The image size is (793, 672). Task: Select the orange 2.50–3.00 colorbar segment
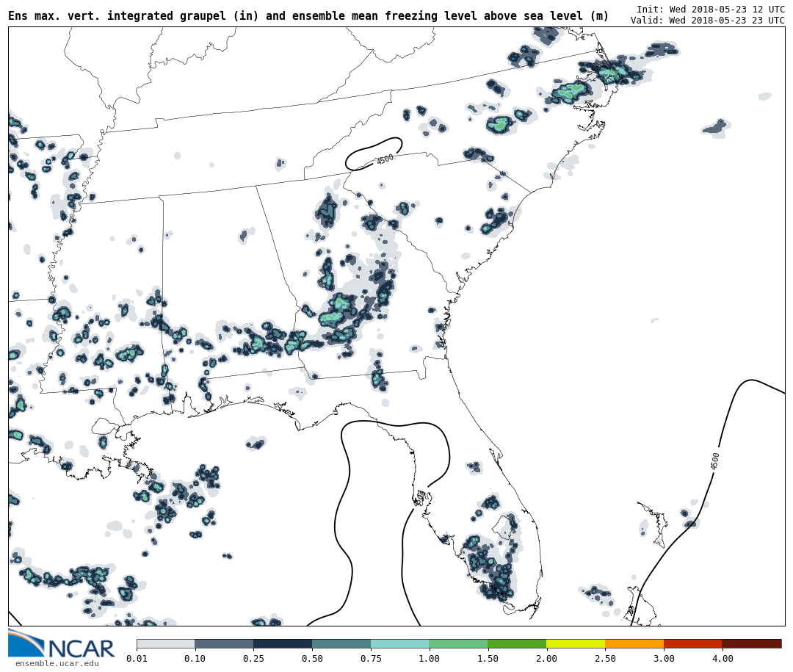click(x=634, y=643)
